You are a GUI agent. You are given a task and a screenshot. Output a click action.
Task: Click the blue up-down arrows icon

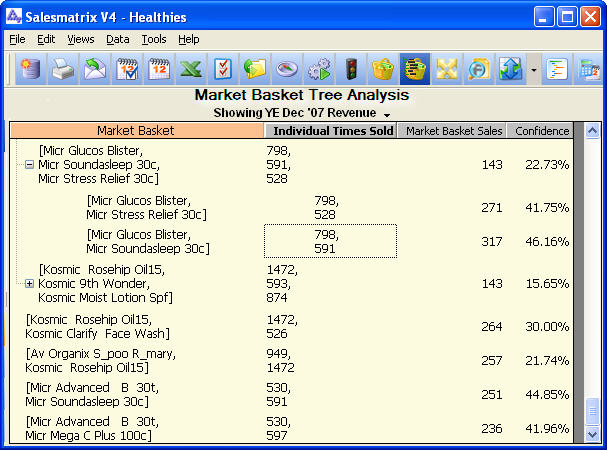510,69
